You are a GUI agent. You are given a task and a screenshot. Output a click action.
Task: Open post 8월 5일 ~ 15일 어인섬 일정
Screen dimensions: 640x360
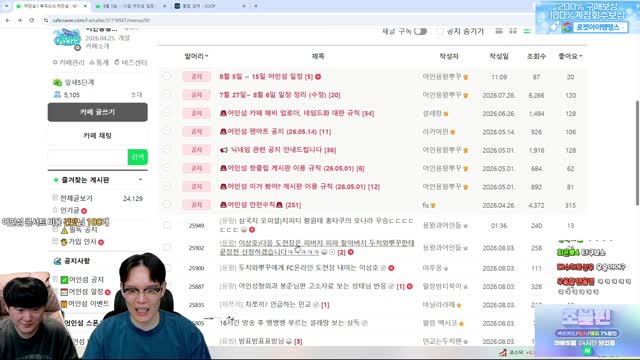click(x=266, y=77)
